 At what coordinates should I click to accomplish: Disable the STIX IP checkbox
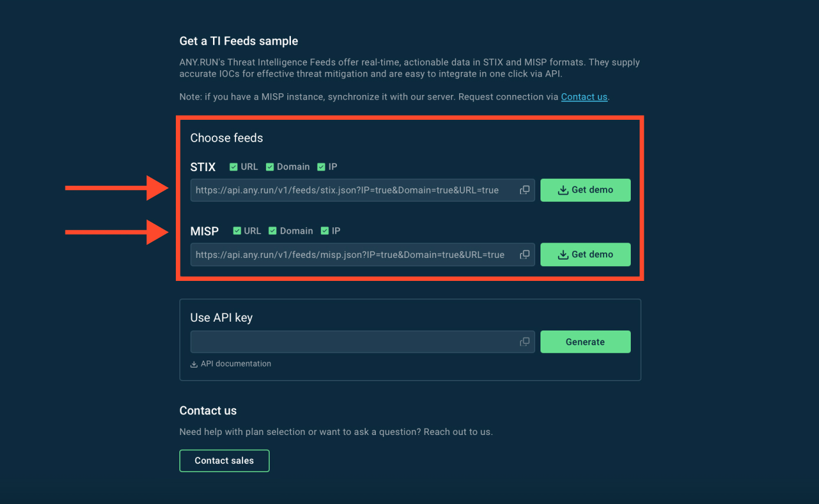(x=321, y=167)
